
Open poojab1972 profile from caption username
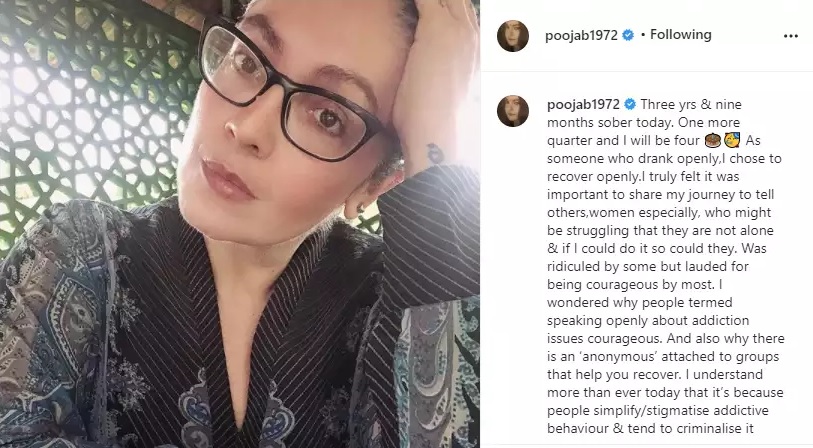pos(583,104)
